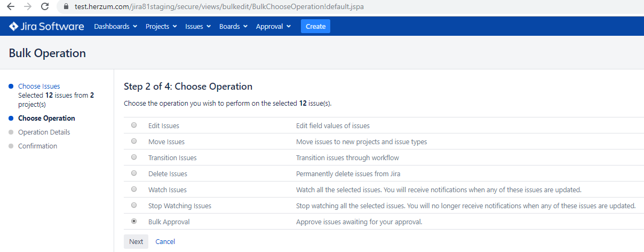
Task: Click the Choose Issues step link
Action: click(x=39, y=86)
